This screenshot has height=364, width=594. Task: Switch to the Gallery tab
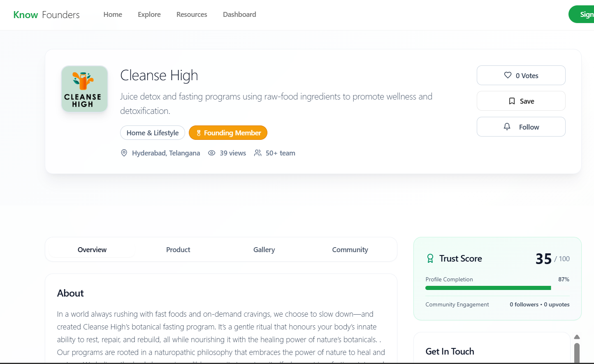click(x=264, y=249)
